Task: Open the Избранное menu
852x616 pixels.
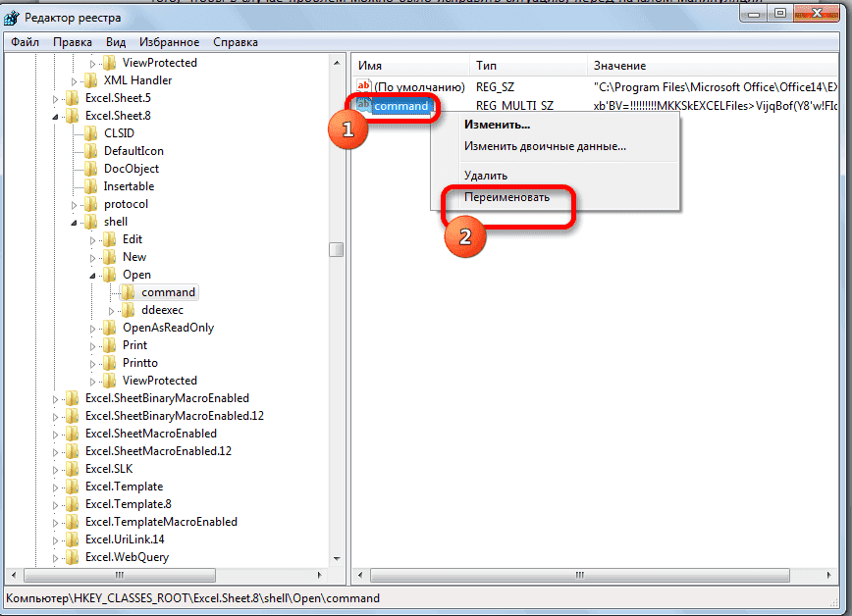Action: (x=170, y=42)
